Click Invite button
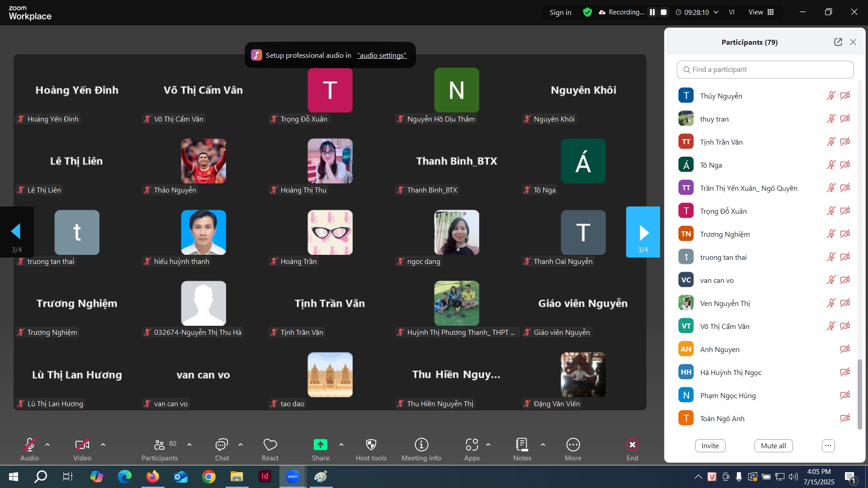This screenshot has width=868, height=488. pos(710,446)
